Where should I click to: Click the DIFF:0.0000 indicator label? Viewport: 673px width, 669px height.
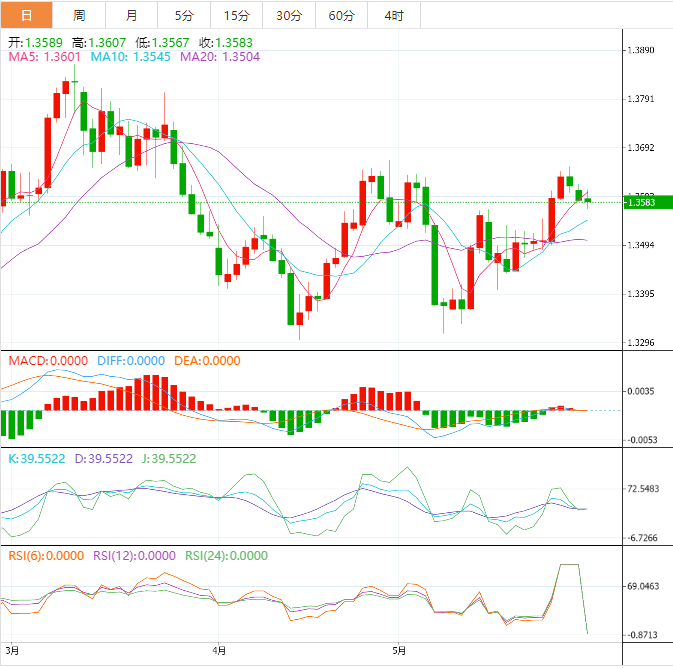coord(131,360)
